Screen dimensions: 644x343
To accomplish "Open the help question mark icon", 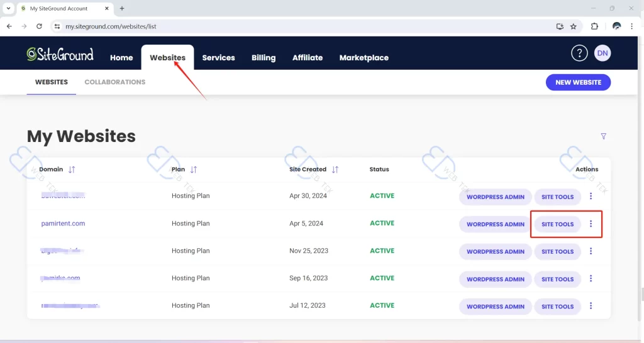I will tap(579, 53).
